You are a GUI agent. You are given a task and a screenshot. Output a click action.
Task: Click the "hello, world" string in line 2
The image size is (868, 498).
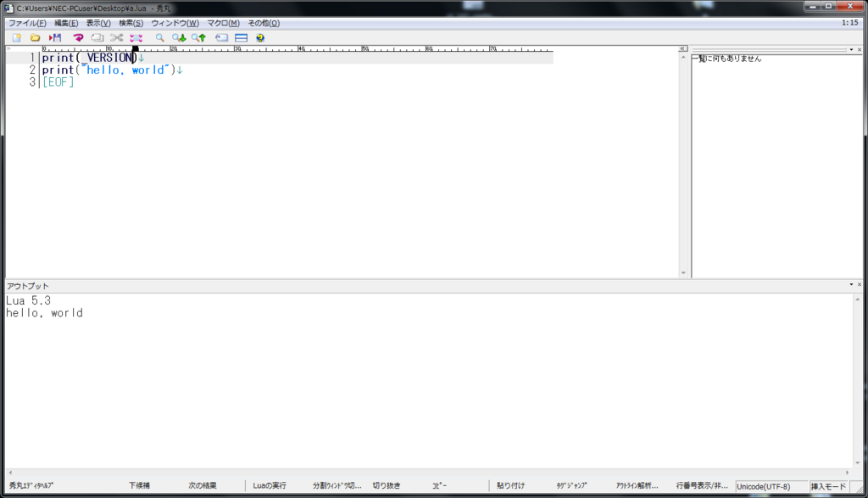click(x=125, y=70)
